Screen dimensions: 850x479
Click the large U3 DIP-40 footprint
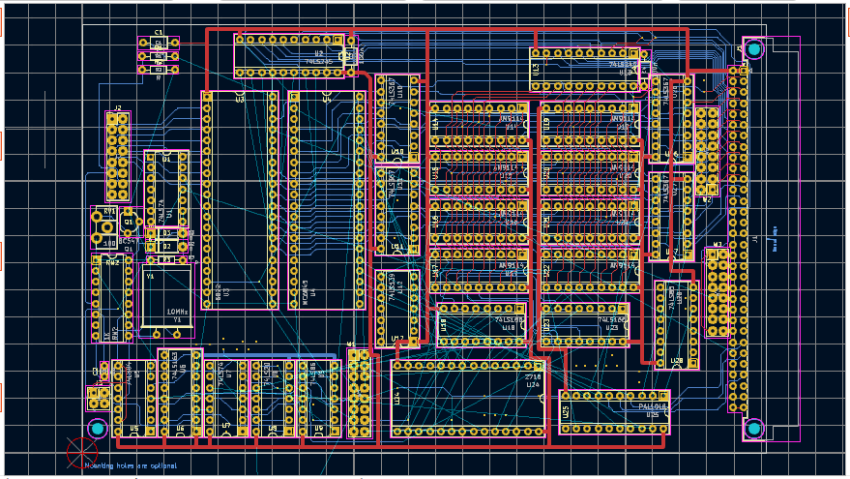point(240,200)
